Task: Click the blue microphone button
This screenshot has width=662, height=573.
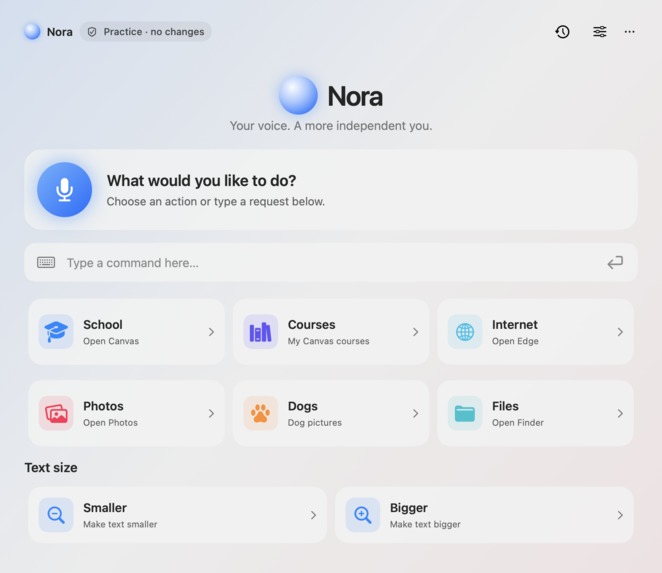Action: coord(65,190)
